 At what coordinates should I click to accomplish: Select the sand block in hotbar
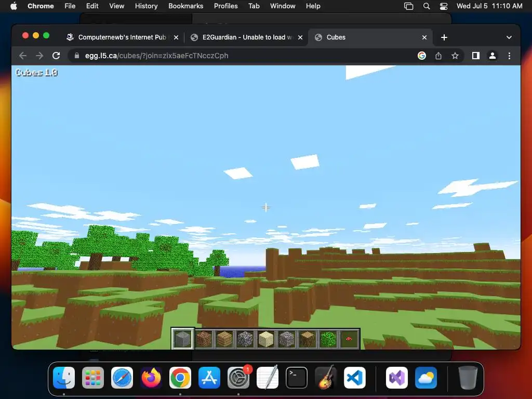point(266,339)
